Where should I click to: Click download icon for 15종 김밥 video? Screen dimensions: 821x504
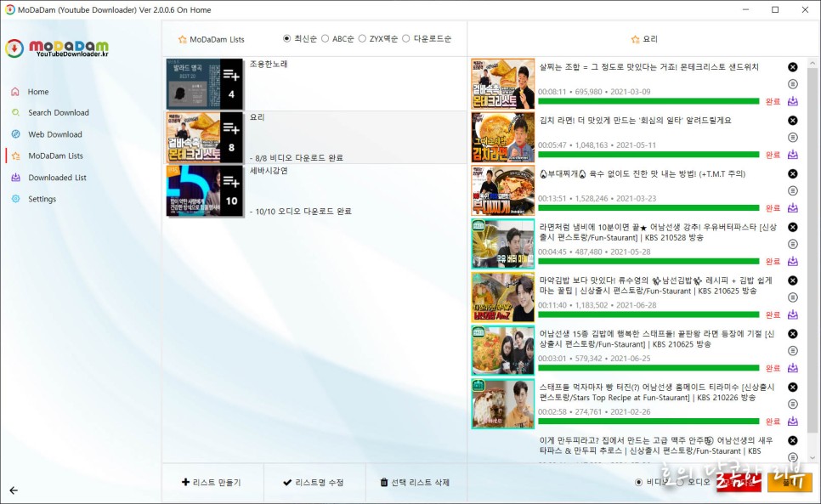(x=793, y=368)
